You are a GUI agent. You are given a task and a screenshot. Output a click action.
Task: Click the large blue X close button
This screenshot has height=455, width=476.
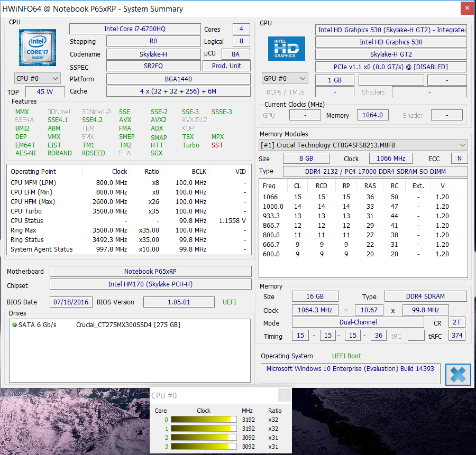[458, 374]
